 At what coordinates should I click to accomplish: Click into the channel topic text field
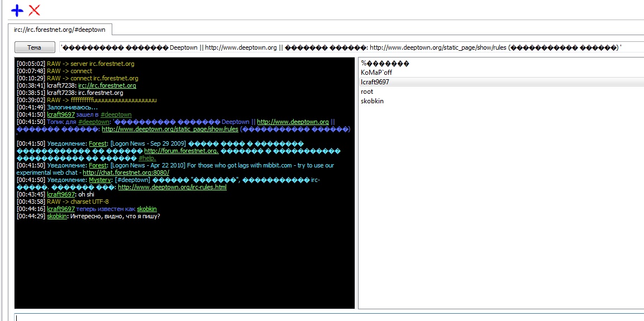[x=351, y=47]
